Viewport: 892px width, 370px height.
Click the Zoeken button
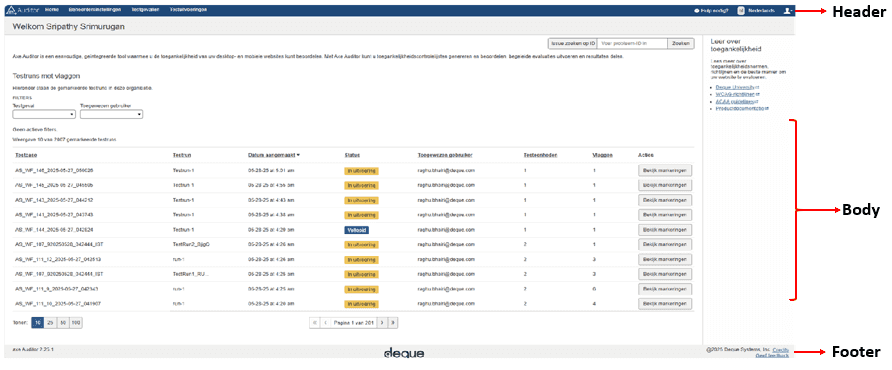(681, 43)
